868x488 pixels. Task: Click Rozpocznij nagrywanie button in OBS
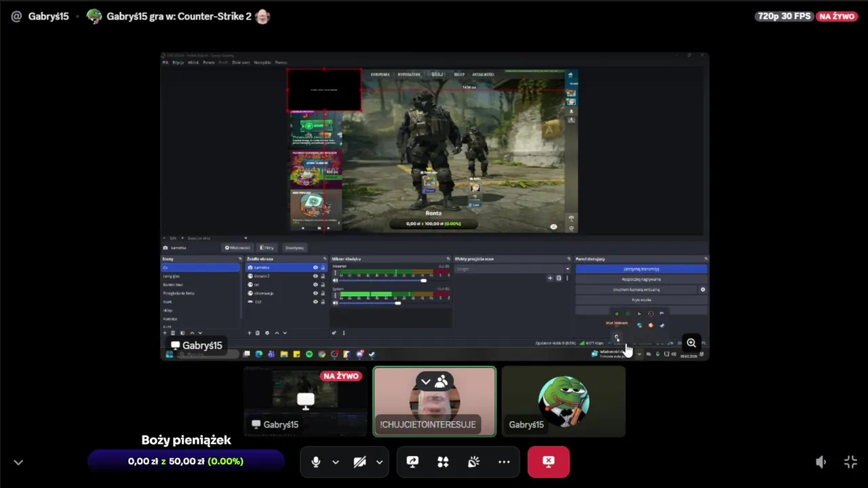coord(642,279)
